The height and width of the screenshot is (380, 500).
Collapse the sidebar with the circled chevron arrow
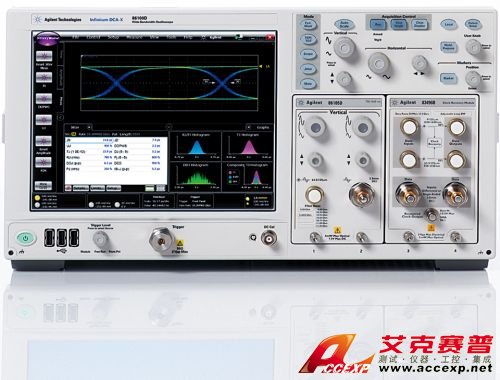61,117
